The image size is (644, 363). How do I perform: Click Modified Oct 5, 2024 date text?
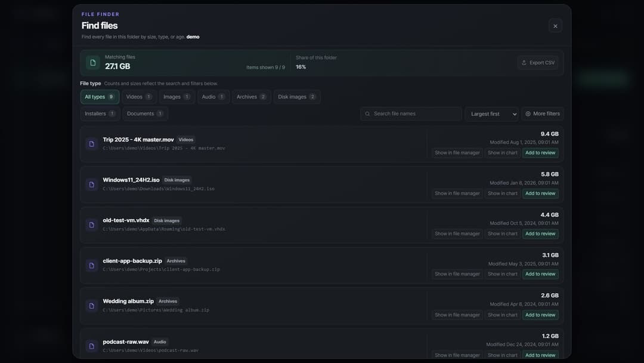click(524, 223)
